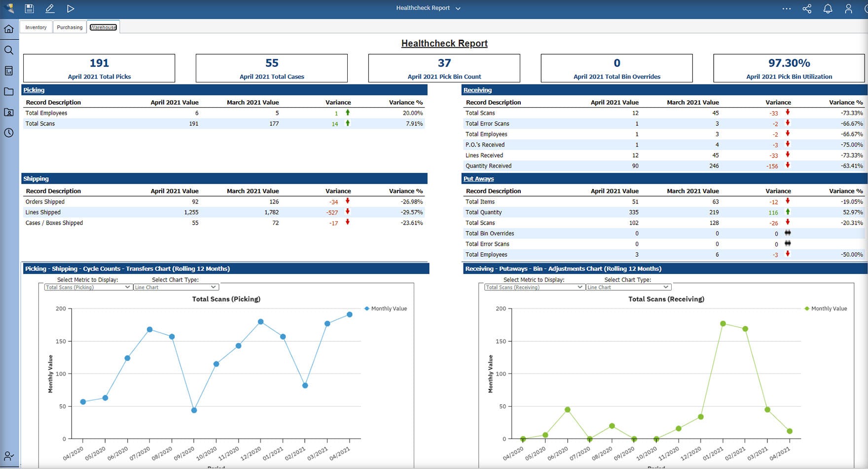Click the Save icon in the top toolbar
The height and width of the screenshot is (469, 868).
(x=29, y=8)
